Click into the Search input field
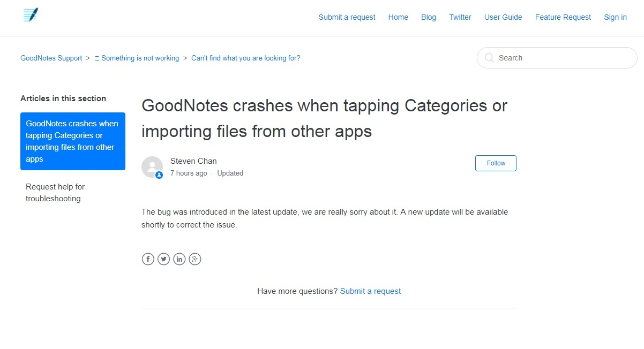The width and height of the screenshot is (644, 349). click(x=557, y=58)
